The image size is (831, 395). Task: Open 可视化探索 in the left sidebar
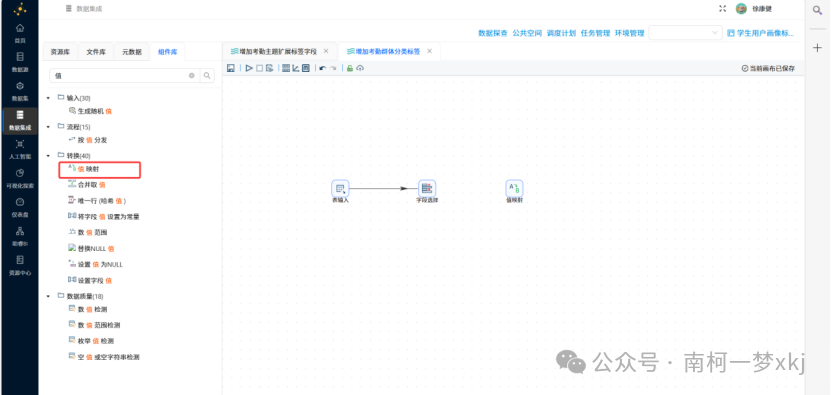tap(20, 178)
